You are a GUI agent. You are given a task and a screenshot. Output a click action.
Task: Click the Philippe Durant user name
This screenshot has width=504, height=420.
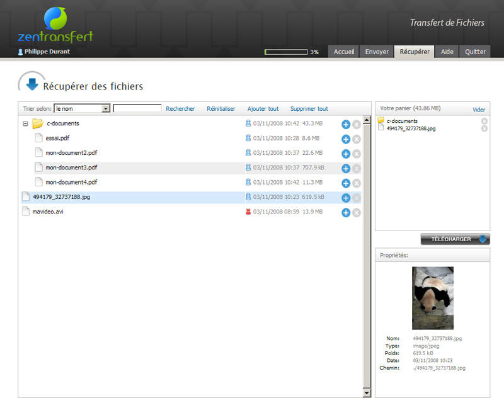click(47, 52)
